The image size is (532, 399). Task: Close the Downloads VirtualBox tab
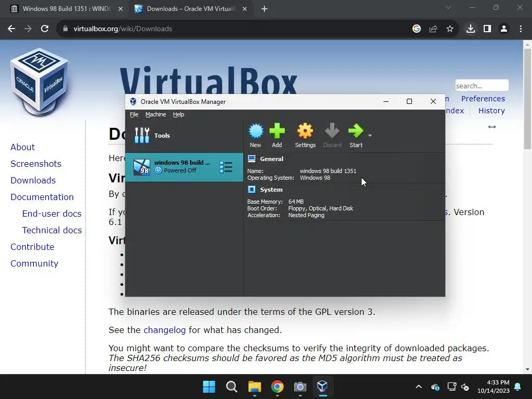coord(245,9)
